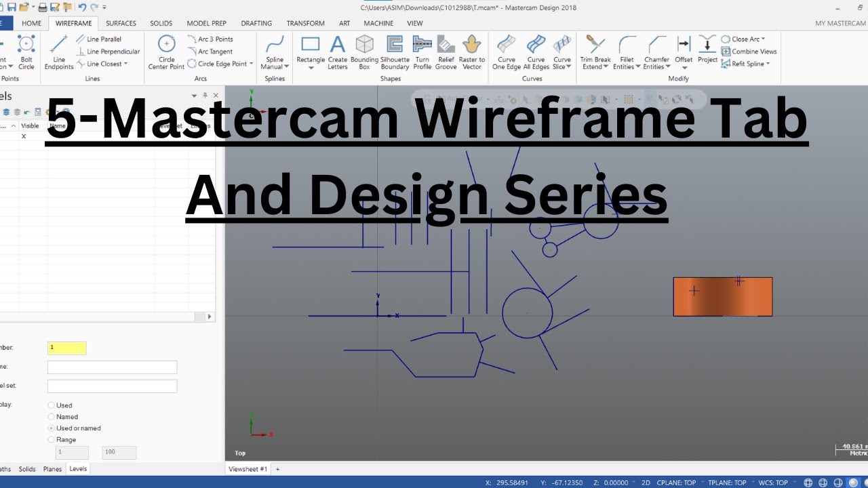Screen dimensions: 868x488
Task: Expand the Circle Edge Point dropdown
Action: (251, 64)
